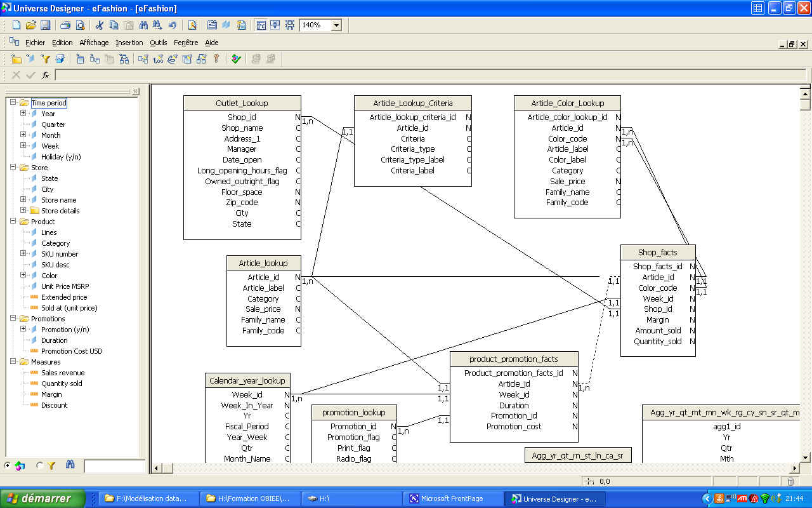This screenshot has width=812, height=508.
Task: Open the Insertion menu
Action: click(x=129, y=43)
